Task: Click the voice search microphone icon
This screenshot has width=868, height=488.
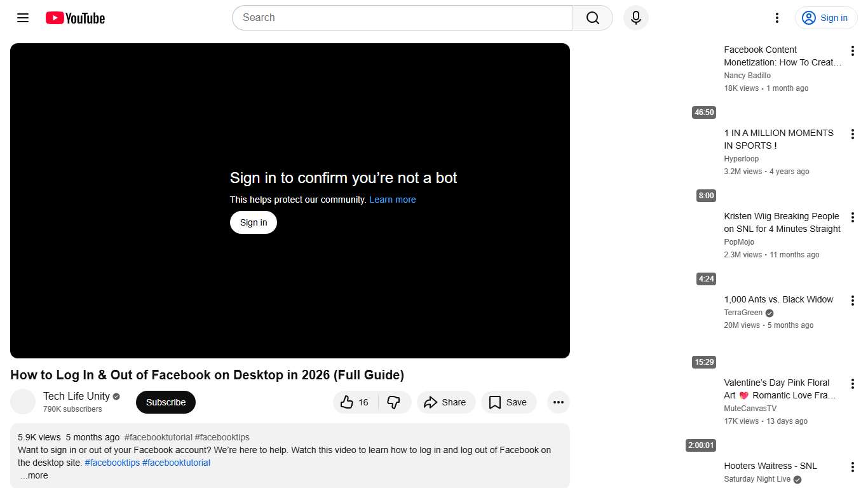Action: tap(635, 18)
